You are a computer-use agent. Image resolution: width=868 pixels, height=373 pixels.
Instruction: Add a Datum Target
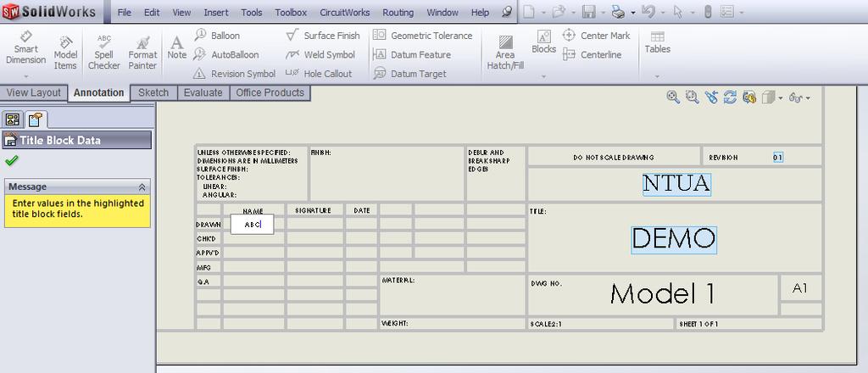point(409,74)
